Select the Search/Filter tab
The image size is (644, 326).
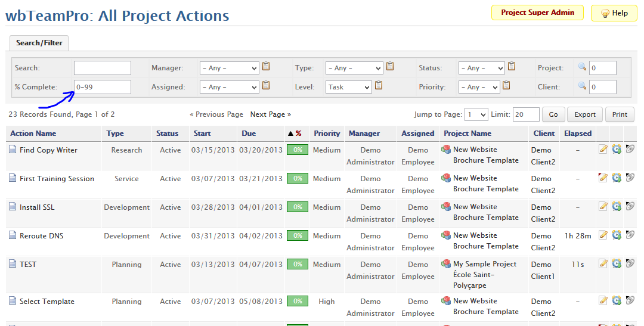tap(39, 43)
